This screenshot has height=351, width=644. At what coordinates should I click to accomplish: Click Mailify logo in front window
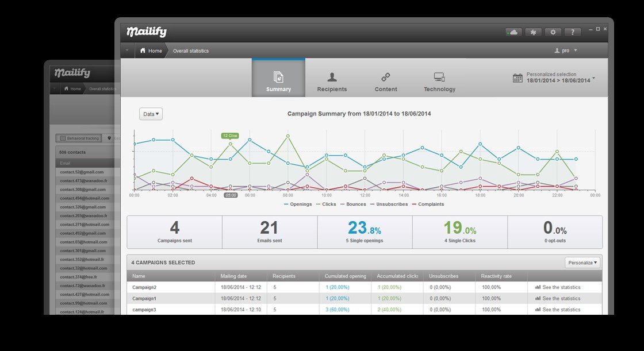(147, 32)
